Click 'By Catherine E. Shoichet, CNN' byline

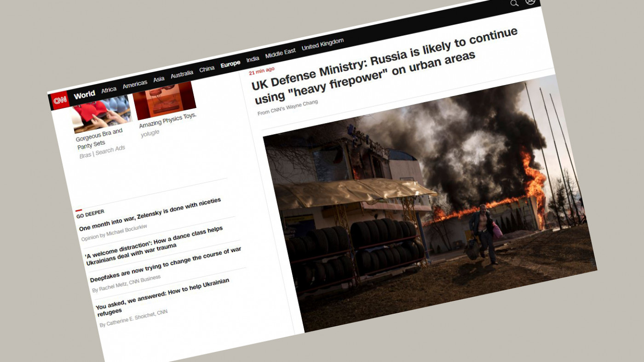[133, 318]
